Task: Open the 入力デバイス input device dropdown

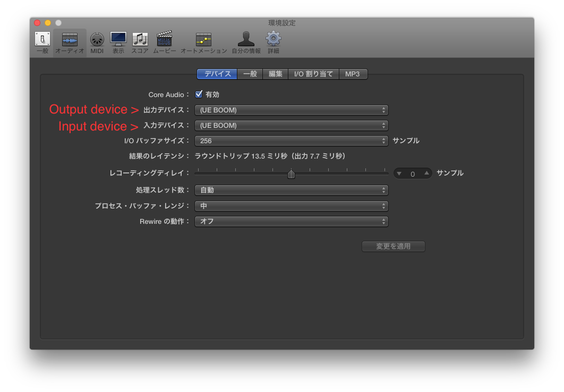Action: (292, 125)
